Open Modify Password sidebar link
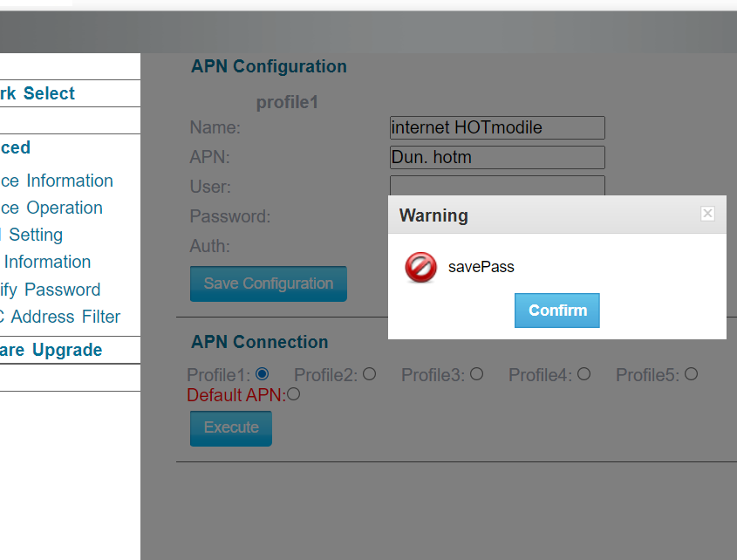 [x=50, y=290]
